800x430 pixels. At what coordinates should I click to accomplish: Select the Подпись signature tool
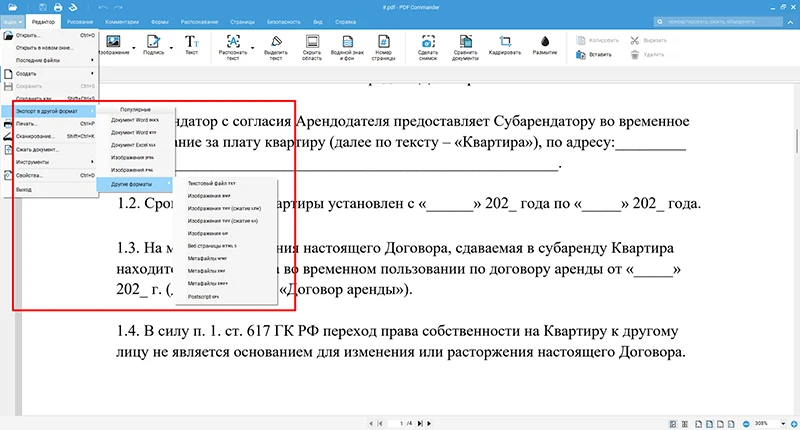point(153,45)
